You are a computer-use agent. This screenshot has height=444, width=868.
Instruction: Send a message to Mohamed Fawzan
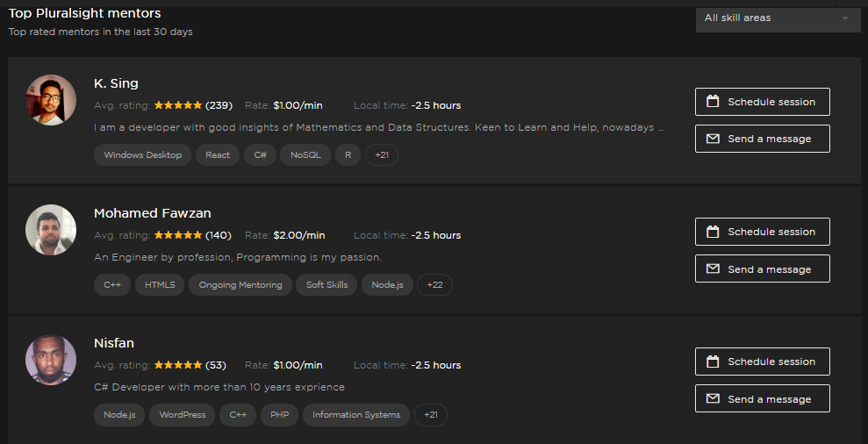[x=763, y=269]
